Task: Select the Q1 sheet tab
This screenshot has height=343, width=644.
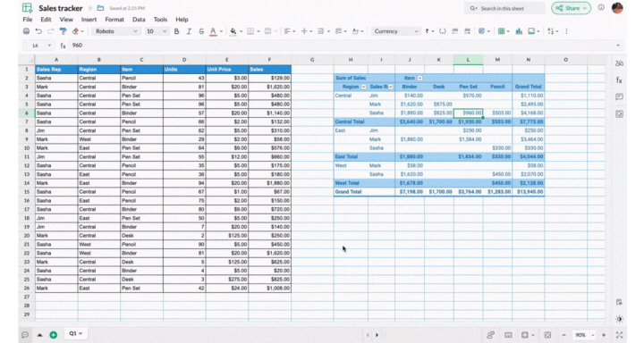Action: (75, 334)
